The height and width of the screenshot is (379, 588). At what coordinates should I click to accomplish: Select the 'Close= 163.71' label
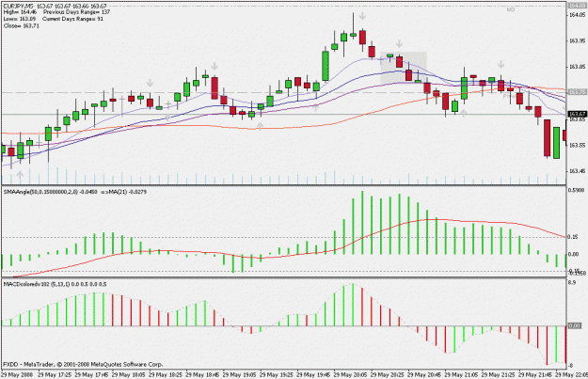pyautogui.click(x=21, y=26)
